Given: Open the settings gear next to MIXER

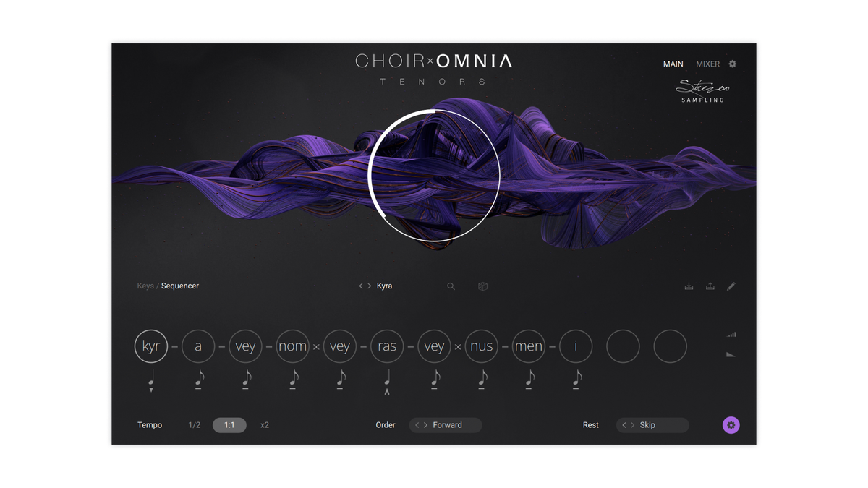Looking at the screenshot, I should click(x=732, y=64).
